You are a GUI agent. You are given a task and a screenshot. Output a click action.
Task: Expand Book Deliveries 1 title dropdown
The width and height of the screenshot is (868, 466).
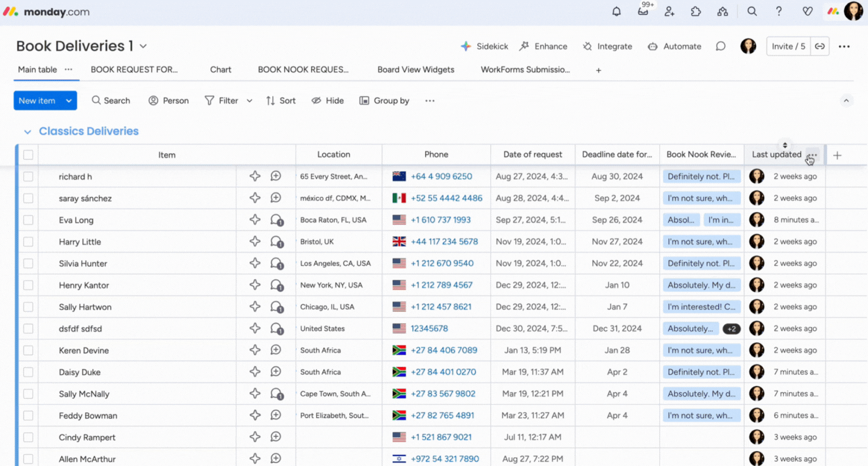[143, 46]
